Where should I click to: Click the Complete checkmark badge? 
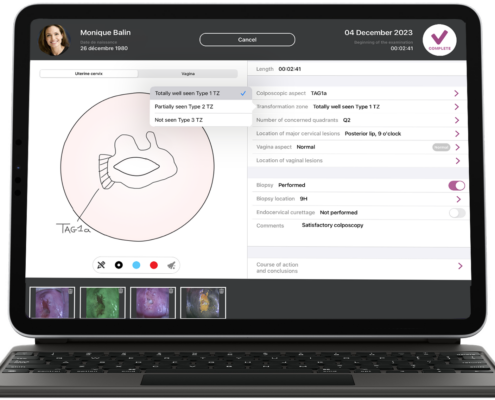[x=439, y=40]
